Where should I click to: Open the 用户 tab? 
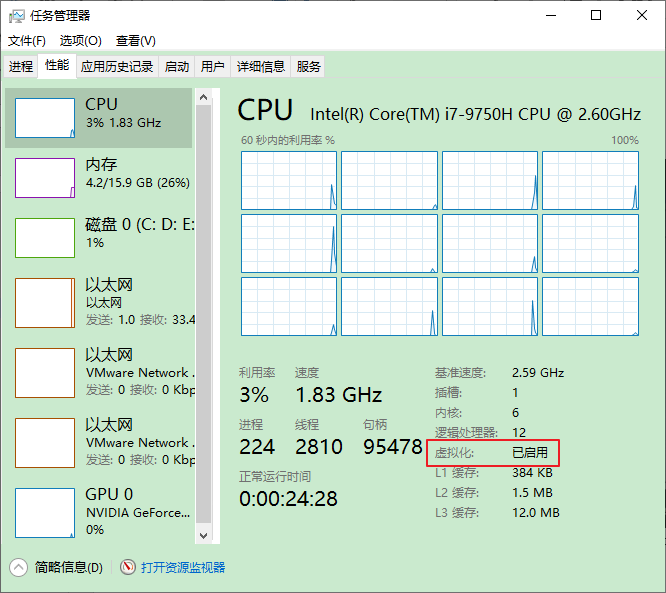(x=212, y=66)
